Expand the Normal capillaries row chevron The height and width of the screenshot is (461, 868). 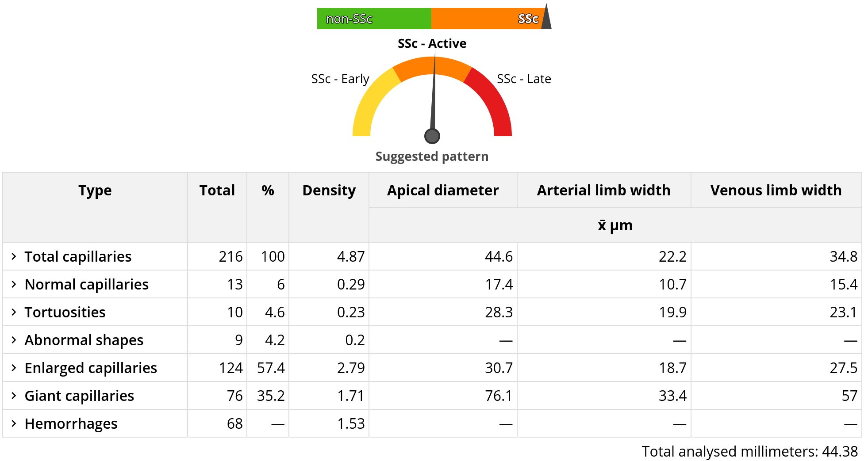pos(14,284)
